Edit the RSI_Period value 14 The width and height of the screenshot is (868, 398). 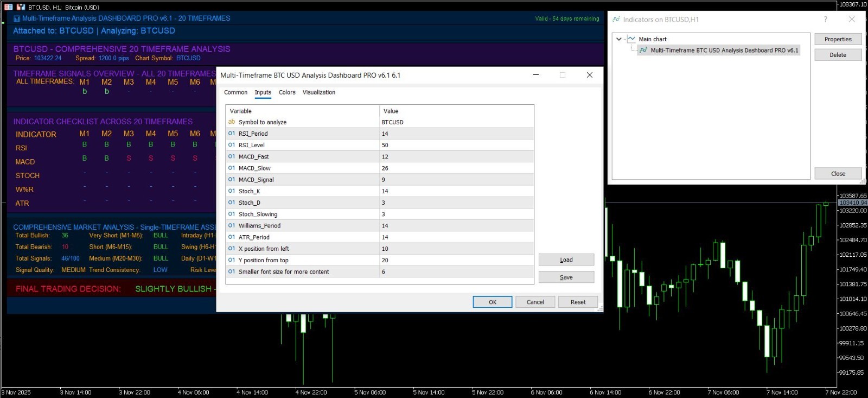point(456,134)
